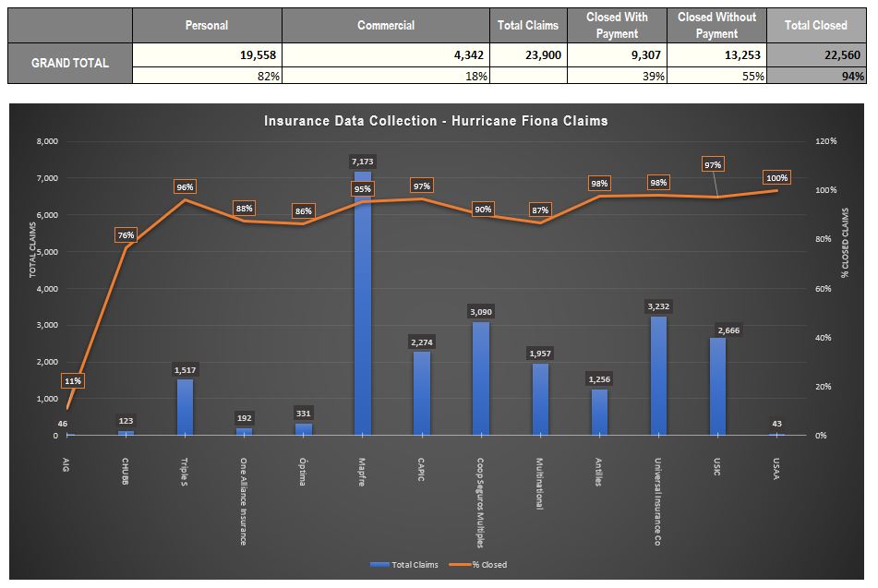Click the chart title Hurricane Fiona Claims
Viewport: 878px width, 588px height.
(x=436, y=121)
